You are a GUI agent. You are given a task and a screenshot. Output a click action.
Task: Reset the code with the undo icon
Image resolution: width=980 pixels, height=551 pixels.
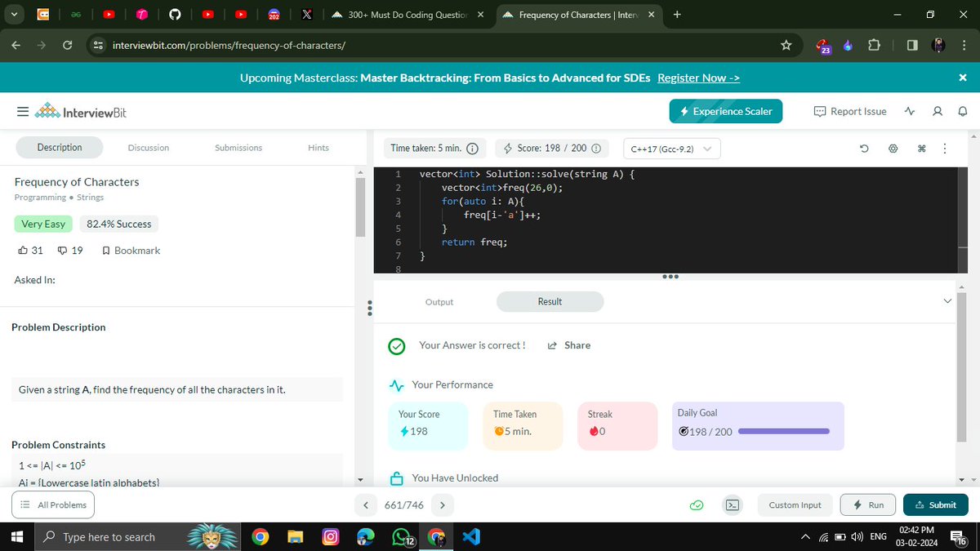click(x=864, y=149)
